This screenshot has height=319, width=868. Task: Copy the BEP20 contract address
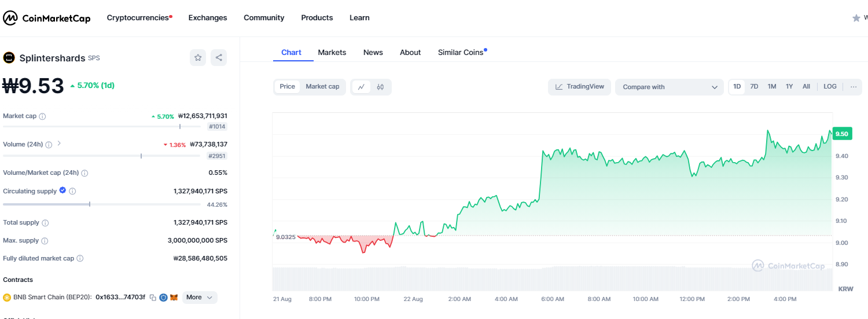pos(153,298)
